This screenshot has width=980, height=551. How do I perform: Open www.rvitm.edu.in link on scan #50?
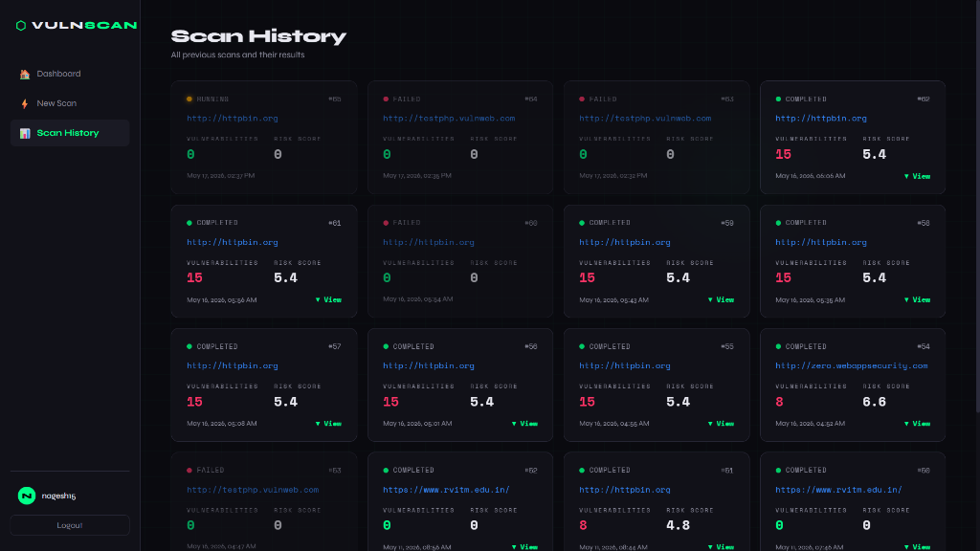click(838, 491)
